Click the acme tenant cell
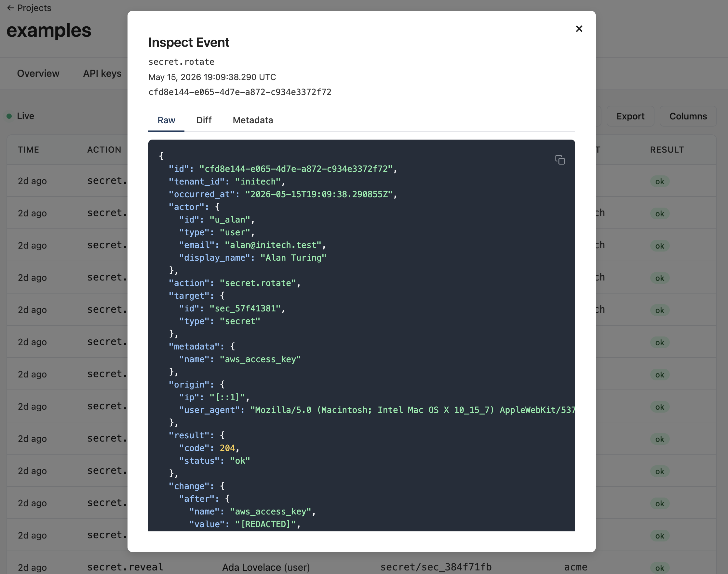Screen dimensions: 728x574 575,567
